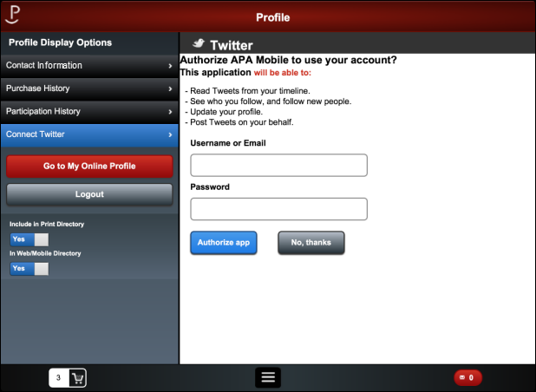Focus the Password input field
Image resolution: width=536 pixels, height=392 pixels.
point(279,209)
